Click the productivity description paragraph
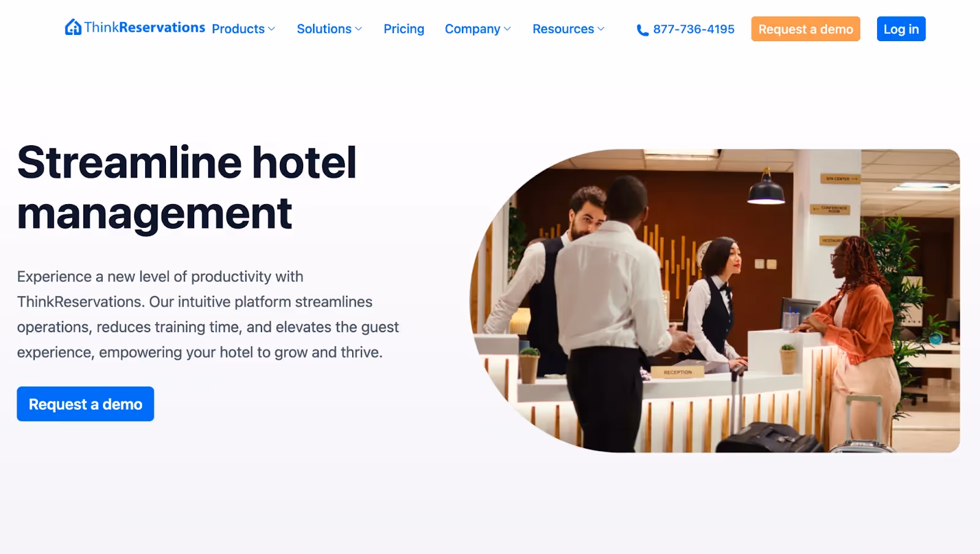The height and width of the screenshot is (554, 980). tap(208, 314)
